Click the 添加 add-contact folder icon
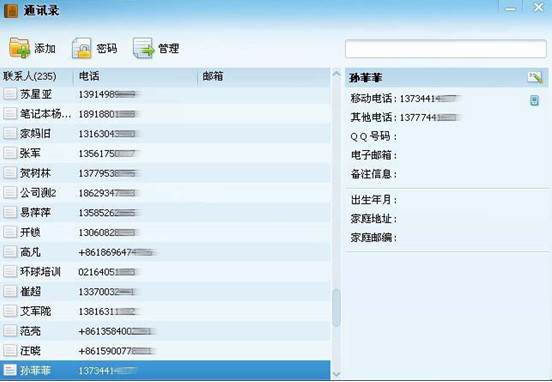552x382 pixels. [x=20, y=48]
